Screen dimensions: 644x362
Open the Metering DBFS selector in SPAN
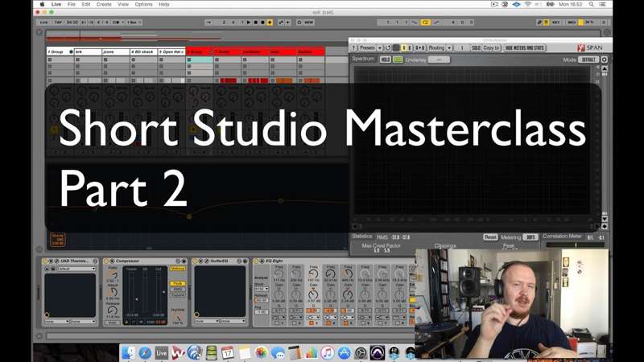(x=530, y=237)
